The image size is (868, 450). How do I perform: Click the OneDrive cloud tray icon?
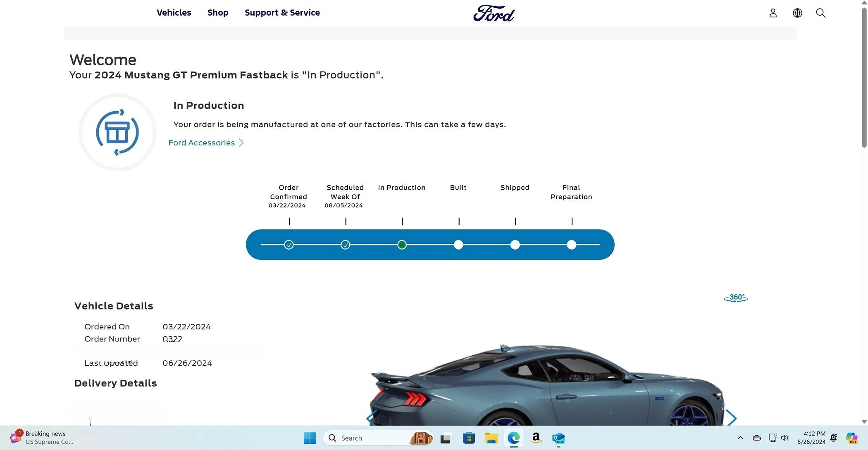(757, 438)
